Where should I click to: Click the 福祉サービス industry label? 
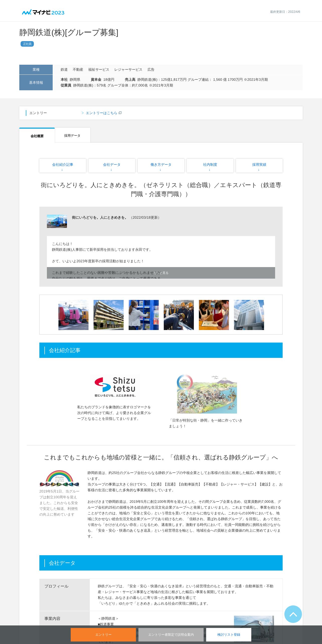click(99, 69)
